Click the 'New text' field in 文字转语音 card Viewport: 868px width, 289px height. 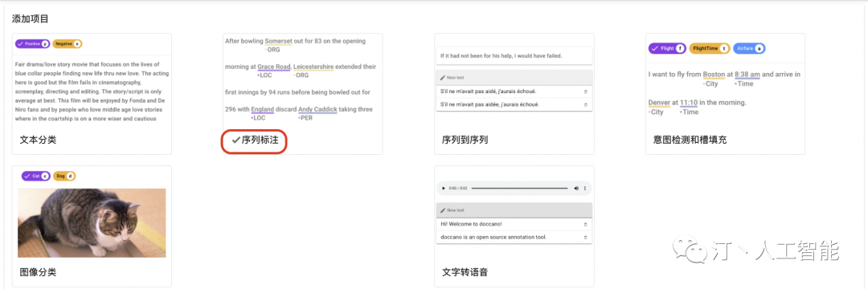(x=514, y=210)
